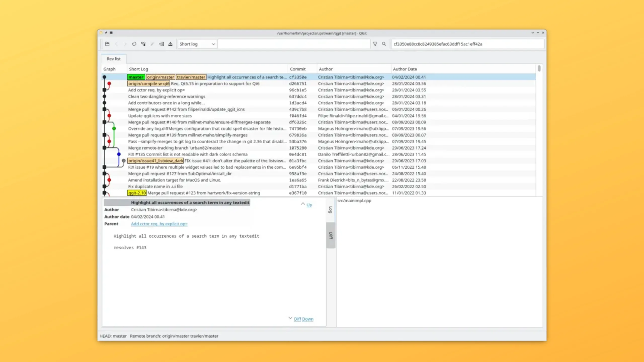Click the blue graph node of FIX #135 commit
The width and height of the screenshot is (644, 362).
click(119, 154)
